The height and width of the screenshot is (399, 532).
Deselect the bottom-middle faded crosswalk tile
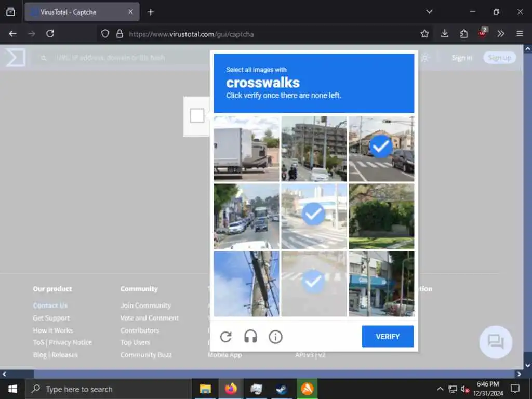click(314, 284)
